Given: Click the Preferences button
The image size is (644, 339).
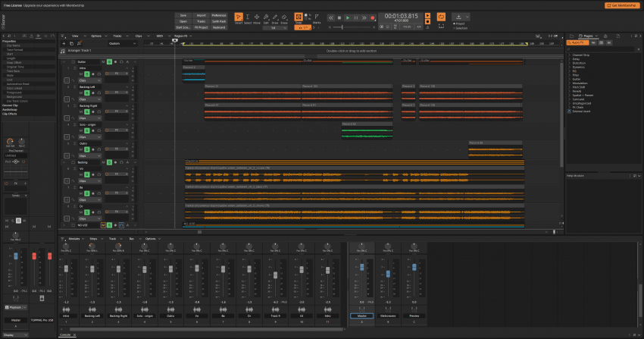Looking at the screenshot, I should (x=218, y=14).
